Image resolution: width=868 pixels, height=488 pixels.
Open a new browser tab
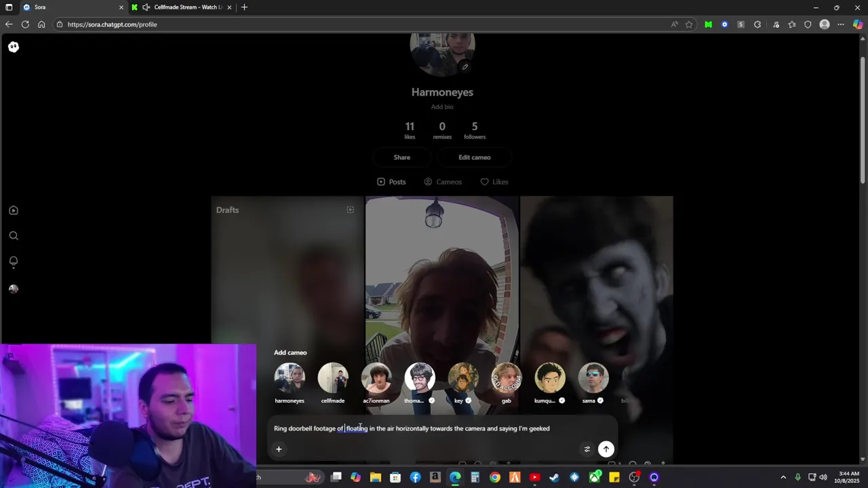click(x=244, y=7)
